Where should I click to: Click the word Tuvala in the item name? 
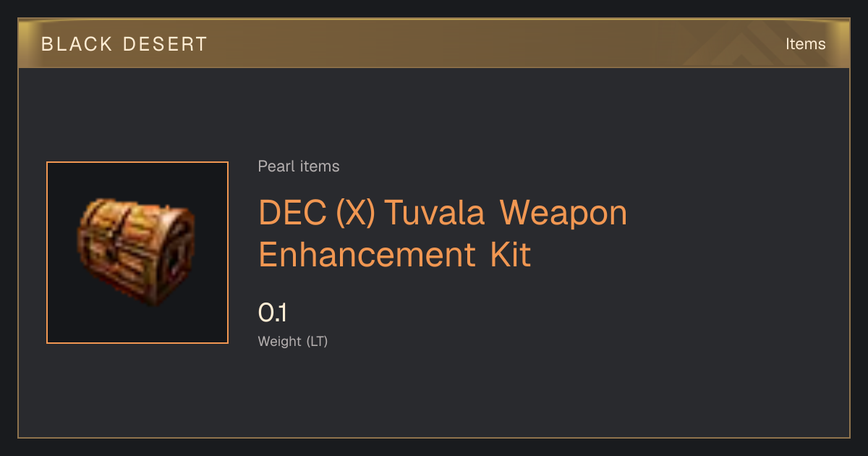point(434,213)
